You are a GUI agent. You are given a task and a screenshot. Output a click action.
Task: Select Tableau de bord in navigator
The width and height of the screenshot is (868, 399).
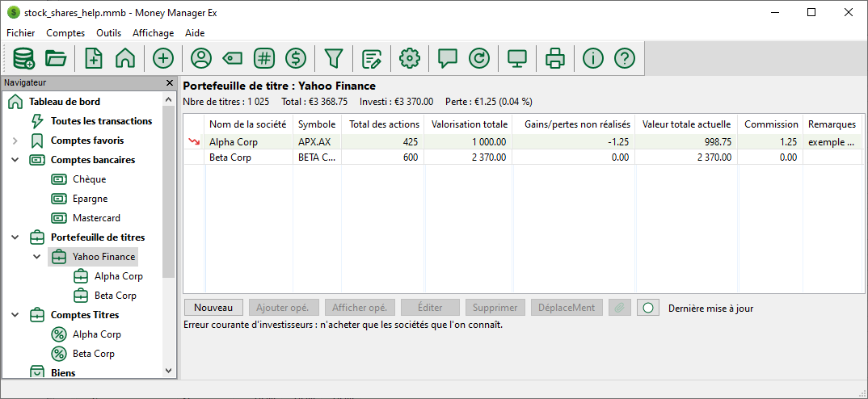coord(64,102)
